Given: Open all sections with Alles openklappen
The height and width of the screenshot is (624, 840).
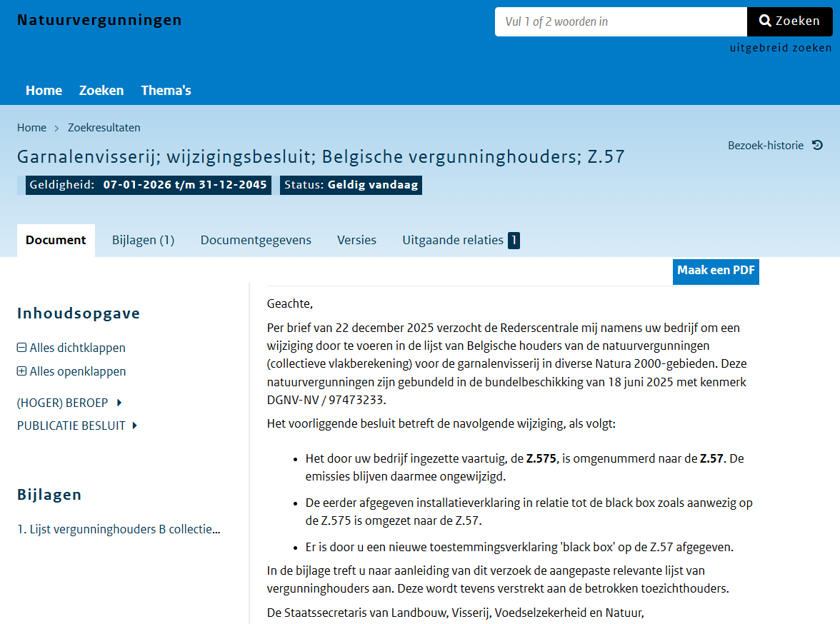Looking at the screenshot, I should coord(78,371).
